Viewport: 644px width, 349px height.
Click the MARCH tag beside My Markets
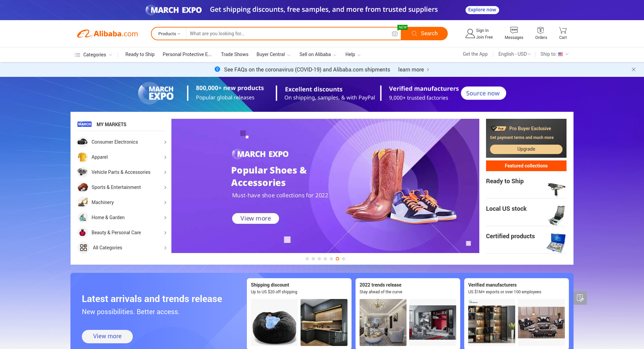point(85,124)
